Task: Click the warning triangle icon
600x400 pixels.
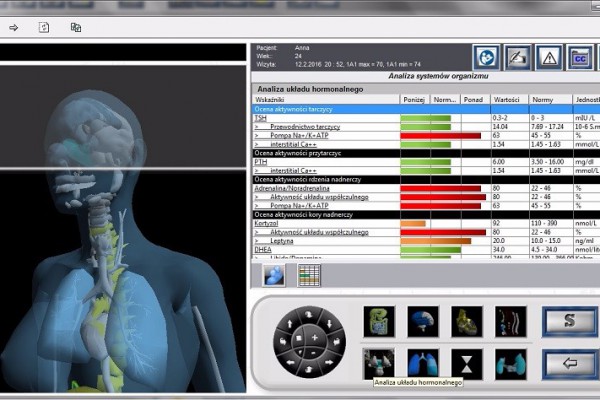Action: pos(548,57)
